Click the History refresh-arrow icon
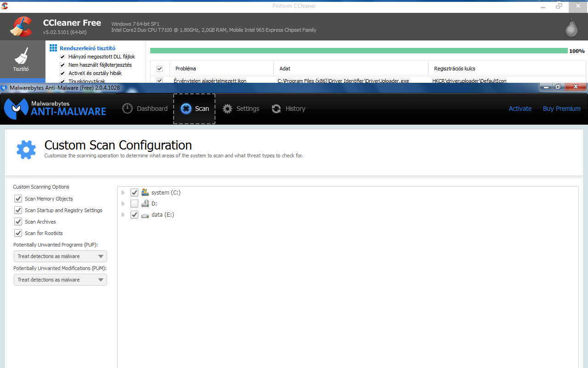Screen dimensions: 588x368 (x=276, y=109)
